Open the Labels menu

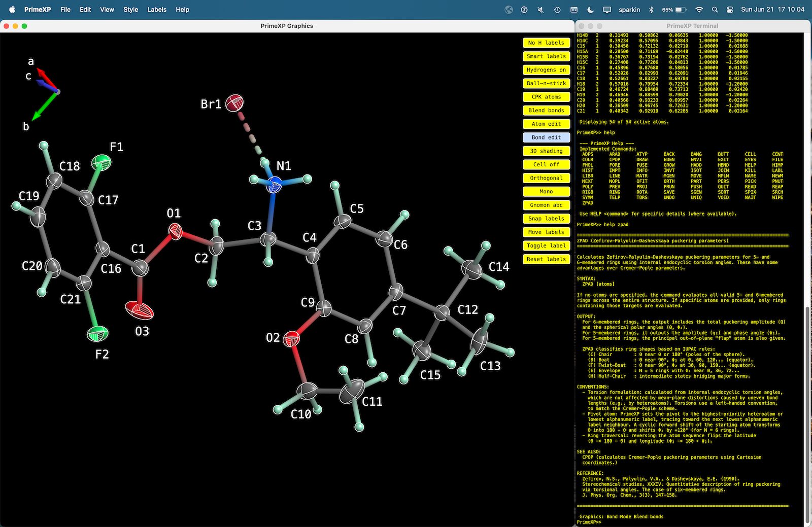point(157,10)
